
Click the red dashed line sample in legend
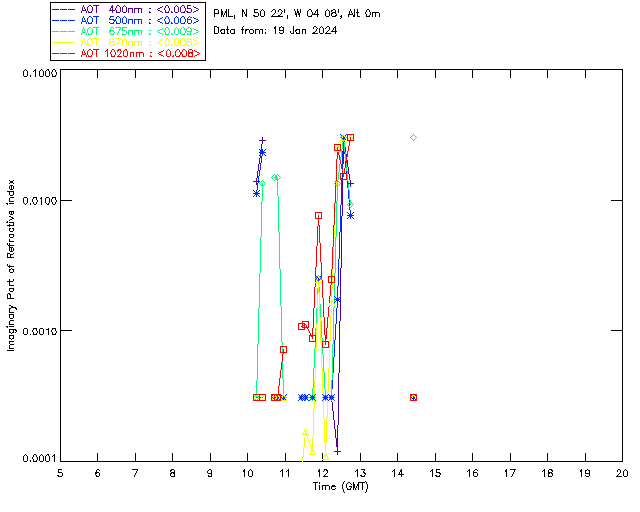pyautogui.click(x=64, y=53)
